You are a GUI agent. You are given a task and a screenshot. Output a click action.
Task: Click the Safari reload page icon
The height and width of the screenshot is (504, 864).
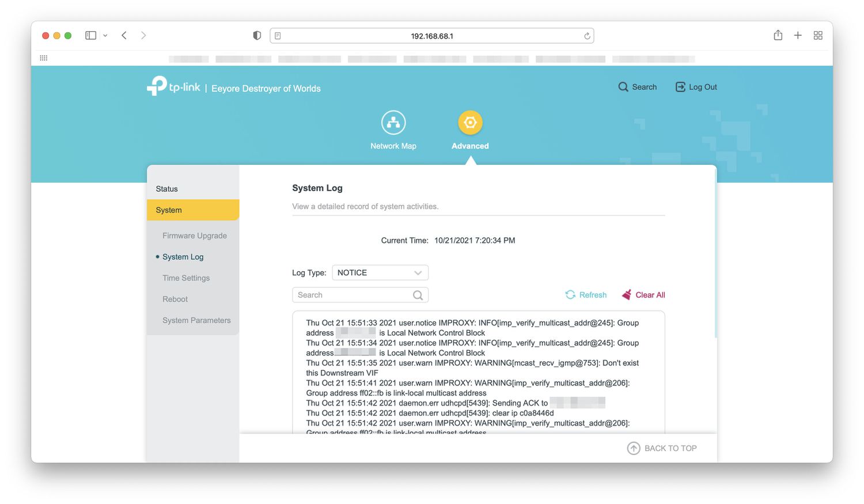(587, 36)
